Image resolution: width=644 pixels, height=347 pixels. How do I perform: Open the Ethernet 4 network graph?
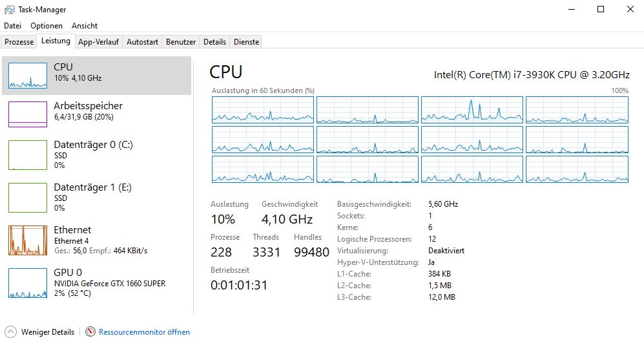click(28, 240)
